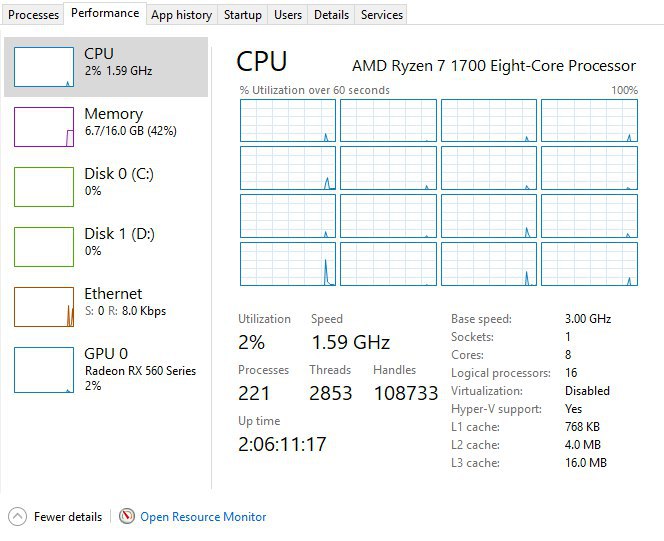
Task: Click the Open Resource Monitor link
Action: [x=203, y=517]
